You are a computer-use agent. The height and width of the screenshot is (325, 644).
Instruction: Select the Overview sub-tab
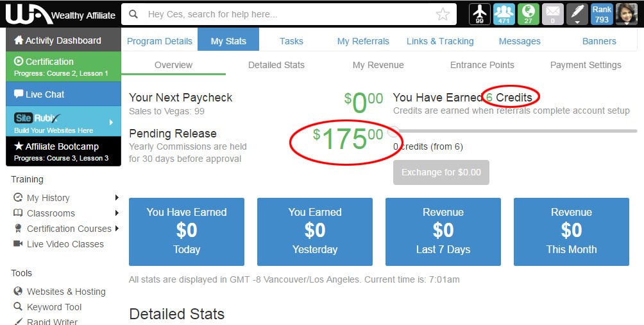173,65
